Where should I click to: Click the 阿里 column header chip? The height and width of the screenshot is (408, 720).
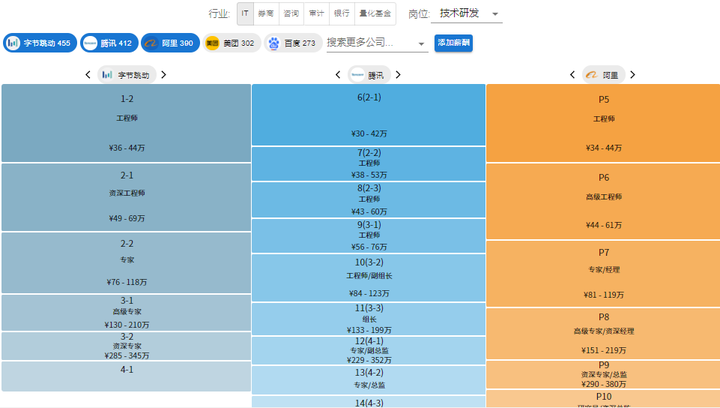pyautogui.click(x=603, y=74)
